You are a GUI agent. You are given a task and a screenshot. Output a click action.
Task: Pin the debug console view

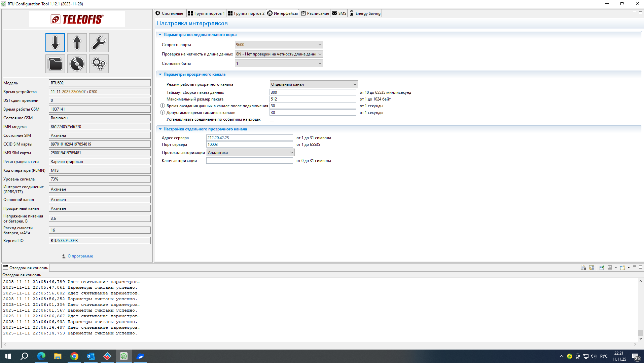[x=602, y=268]
